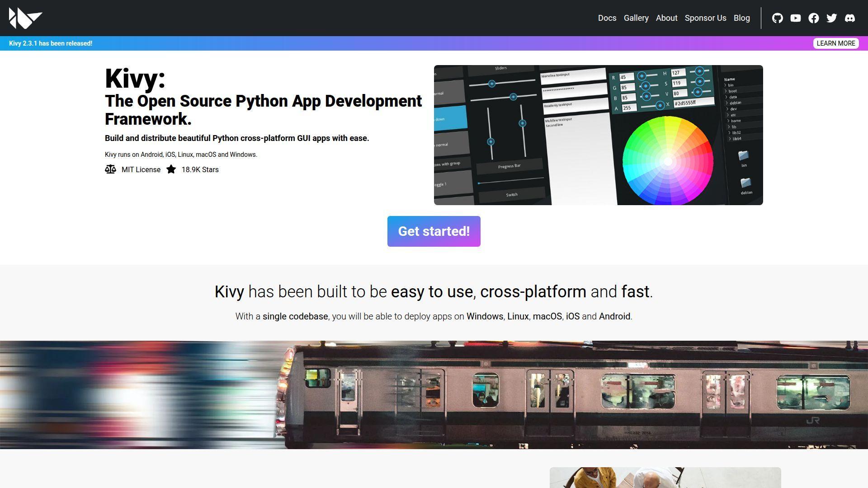Click the 18.9K Stars text
Image resolution: width=868 pixels, height=488 pixels.
tap(200, 169)
